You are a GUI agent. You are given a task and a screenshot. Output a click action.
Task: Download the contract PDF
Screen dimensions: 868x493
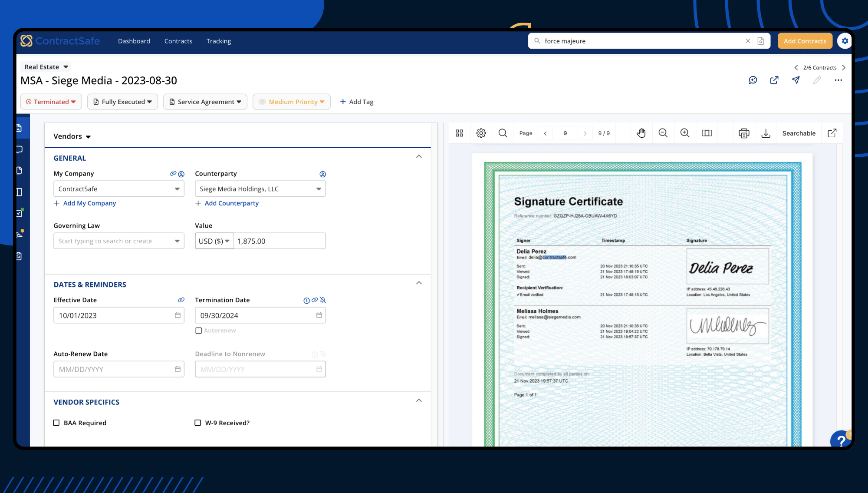pyautogui.click(x=766, y=133)
